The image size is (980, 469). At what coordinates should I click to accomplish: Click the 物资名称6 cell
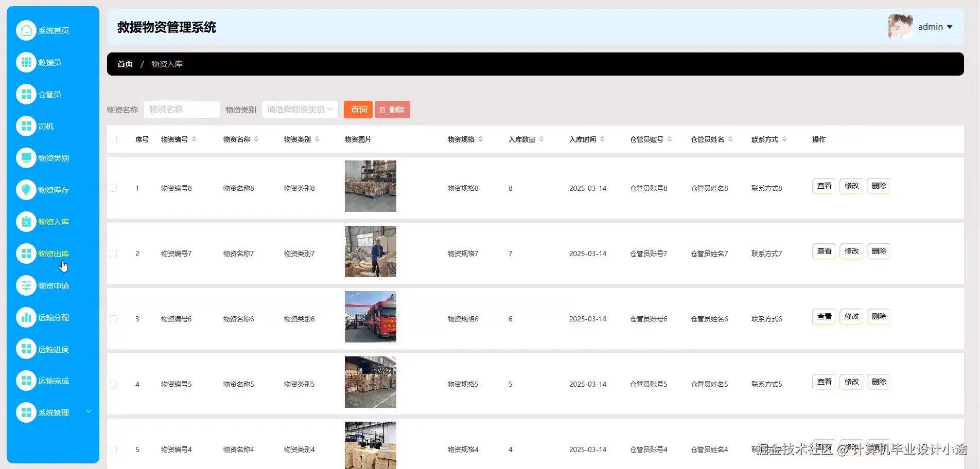coord(238,319)
